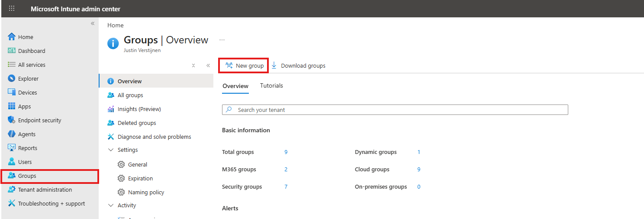Click the magnifier icon in tenant search
Viewport: 644px width, 219px height.
(x=229, y=110)
